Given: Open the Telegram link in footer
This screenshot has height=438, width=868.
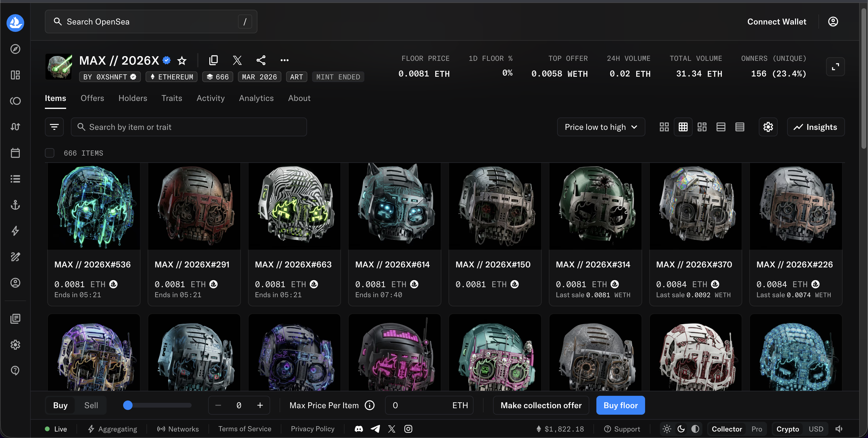Looking at the screenshot, I should [375, 429].
